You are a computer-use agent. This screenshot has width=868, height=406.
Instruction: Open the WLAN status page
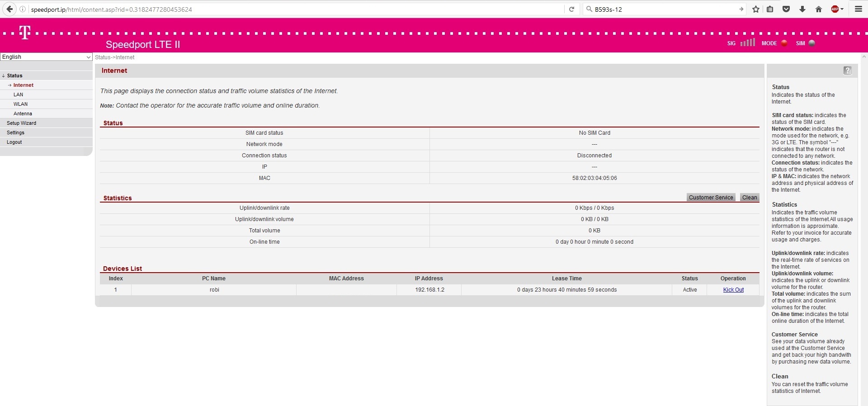point(20,104)
